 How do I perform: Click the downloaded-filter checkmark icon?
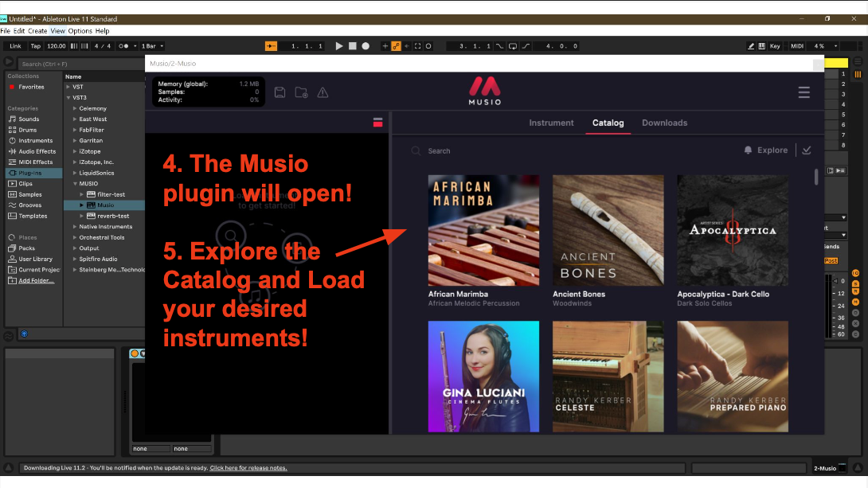(x=807, y=150)
